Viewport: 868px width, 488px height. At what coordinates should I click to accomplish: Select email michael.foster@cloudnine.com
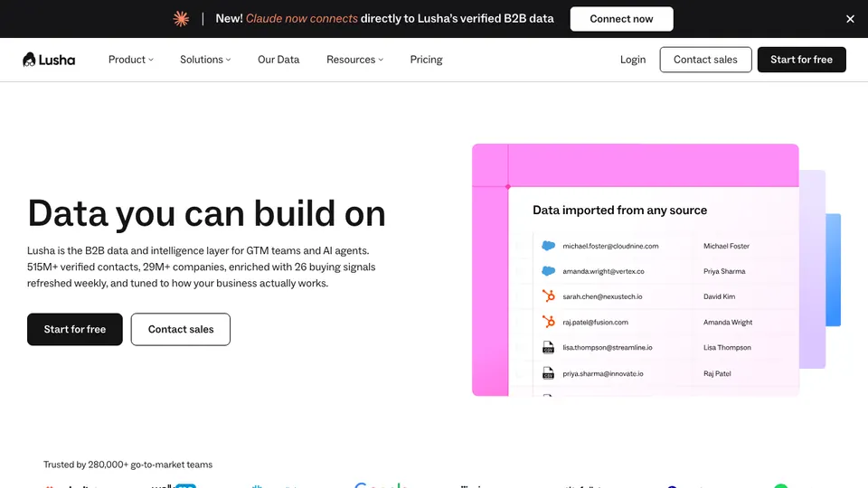tap(610, 246)
